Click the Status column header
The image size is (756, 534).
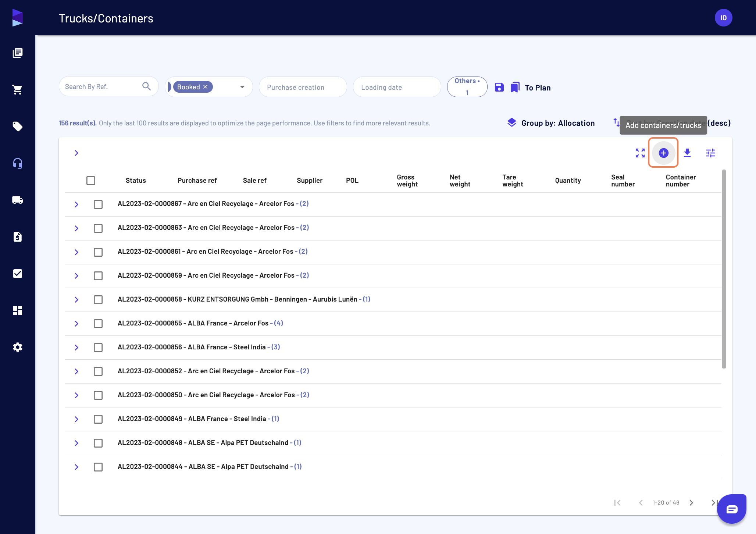tap(136, 181)
